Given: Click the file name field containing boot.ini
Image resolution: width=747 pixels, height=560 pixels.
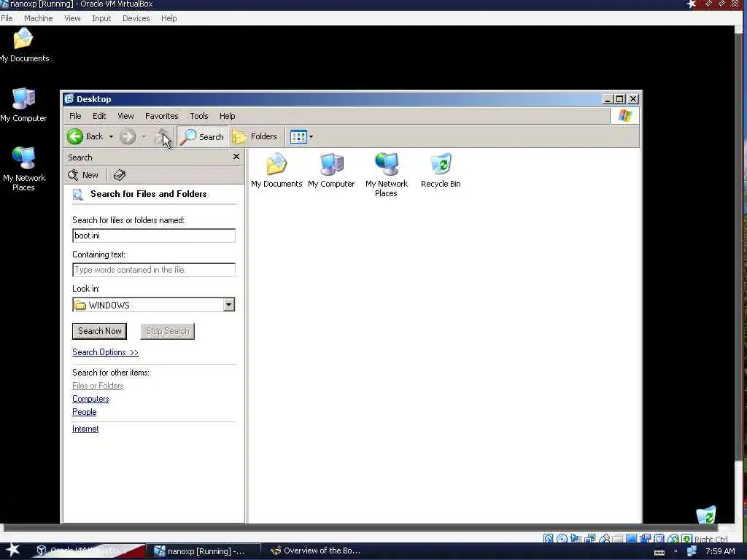Looking at the screenshot, I should pos(154,236).
